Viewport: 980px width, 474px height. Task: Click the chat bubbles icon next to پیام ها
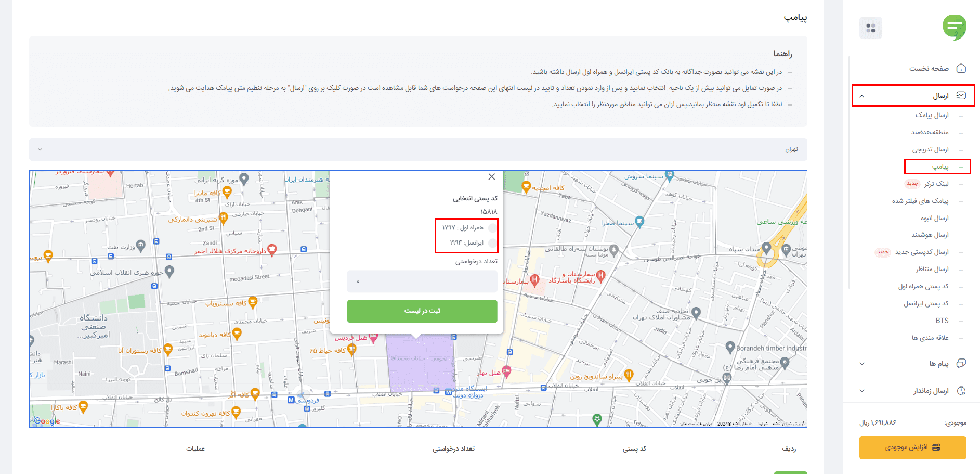pos(961,363)
